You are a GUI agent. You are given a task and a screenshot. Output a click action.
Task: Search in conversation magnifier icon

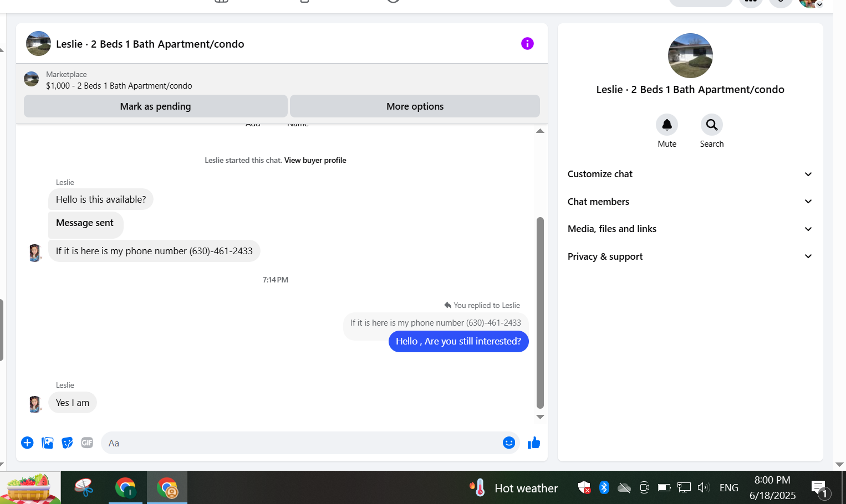tap(712, 125)
